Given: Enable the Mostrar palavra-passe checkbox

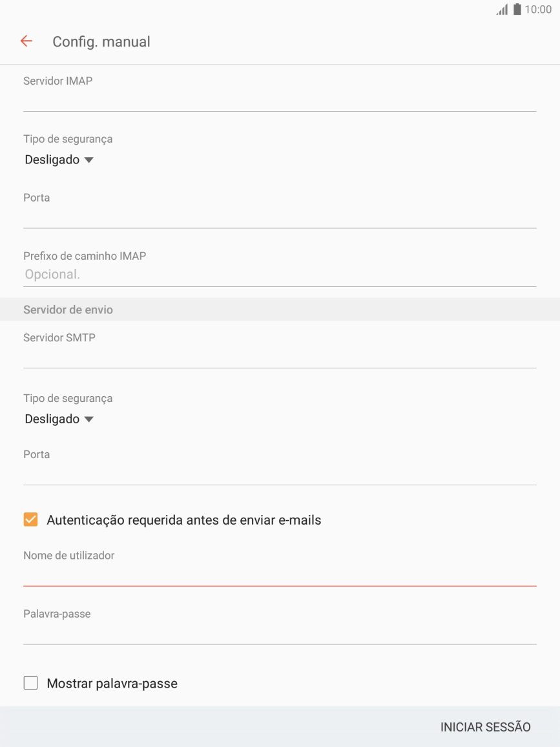Looking at the screenshot, I should tap(30, 683).
